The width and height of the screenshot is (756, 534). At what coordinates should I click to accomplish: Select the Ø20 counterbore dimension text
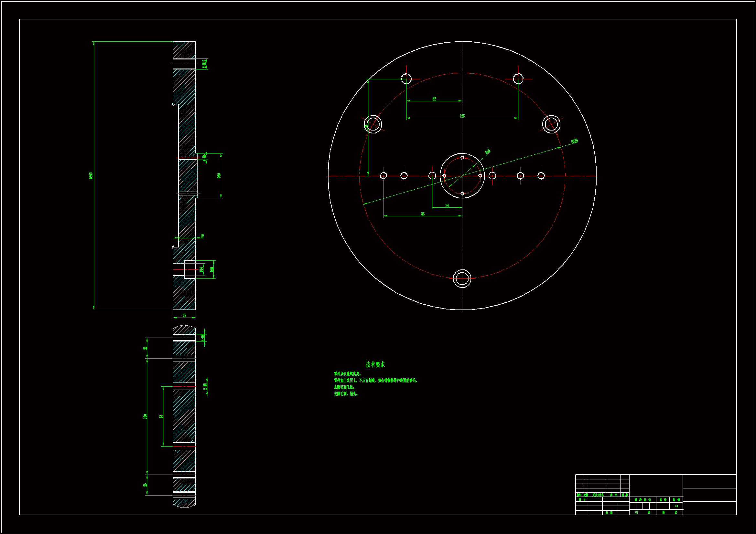[212, 269]
